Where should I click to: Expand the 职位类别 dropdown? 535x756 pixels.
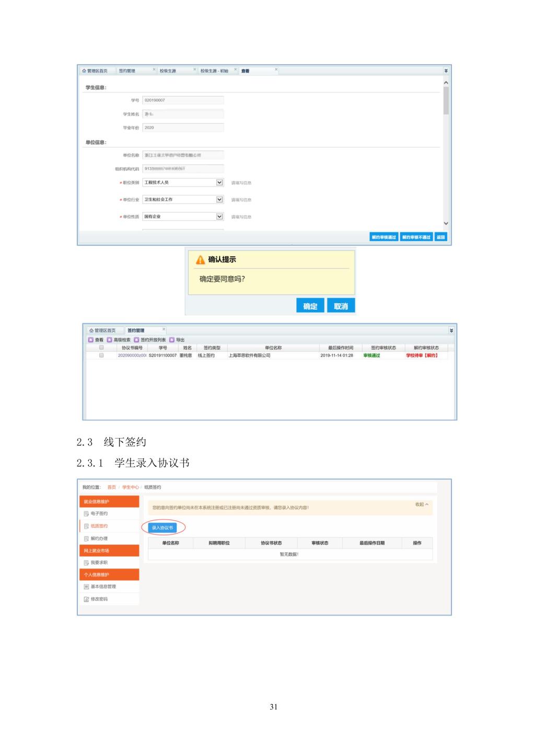pyautogui.click(x=219, y=182)
